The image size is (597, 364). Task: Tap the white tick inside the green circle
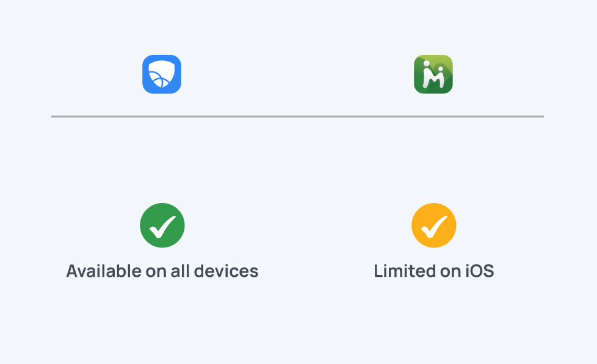point(162,226)
